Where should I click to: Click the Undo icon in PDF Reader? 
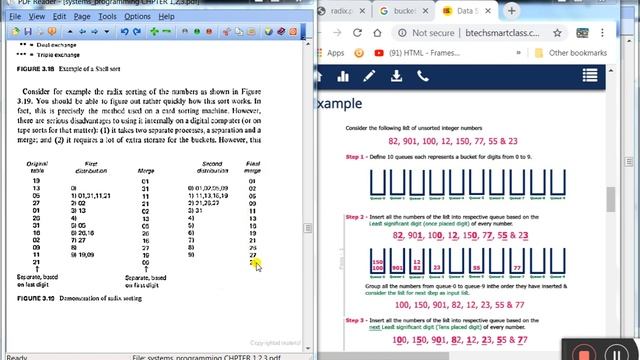(124, 31)
